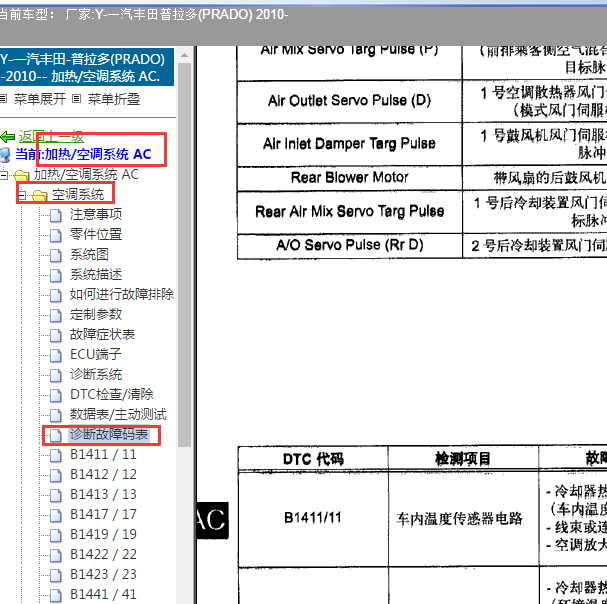This screenshot has width=607, height=604.
Task: Click table cell Rear Blower Motor
Action: pos(350,178)
